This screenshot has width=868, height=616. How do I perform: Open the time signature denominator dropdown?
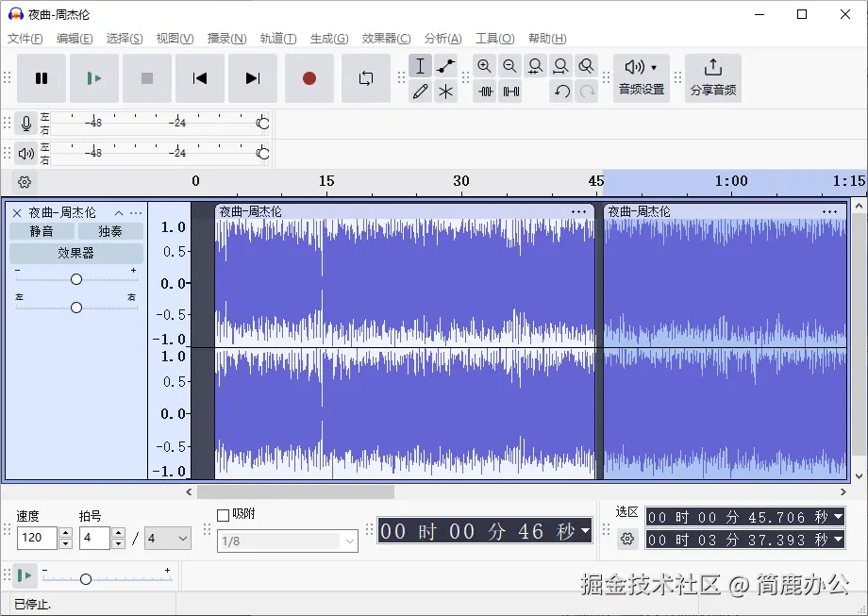click(167, 538)
